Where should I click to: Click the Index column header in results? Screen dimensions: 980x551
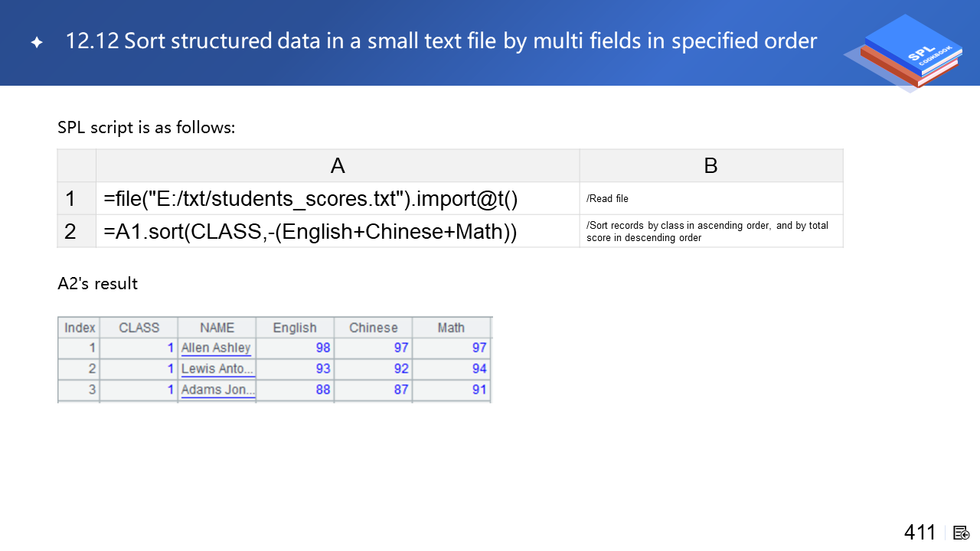[80, 328]
